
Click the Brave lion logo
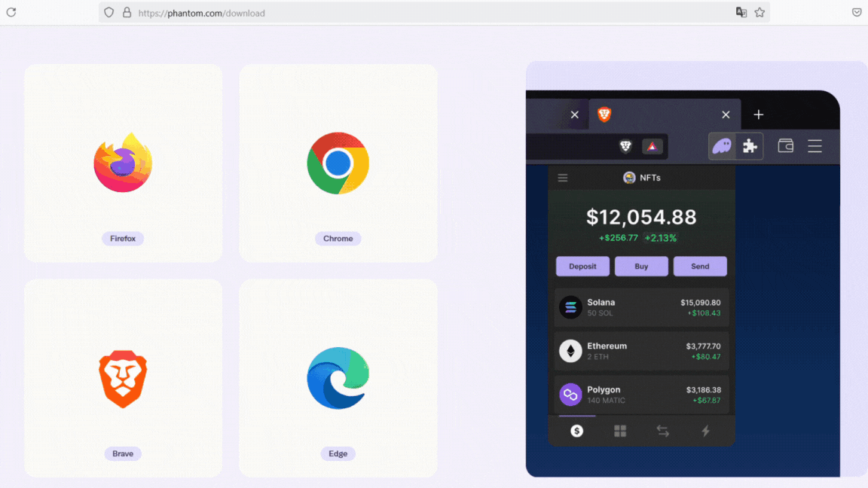pos(123,379)
